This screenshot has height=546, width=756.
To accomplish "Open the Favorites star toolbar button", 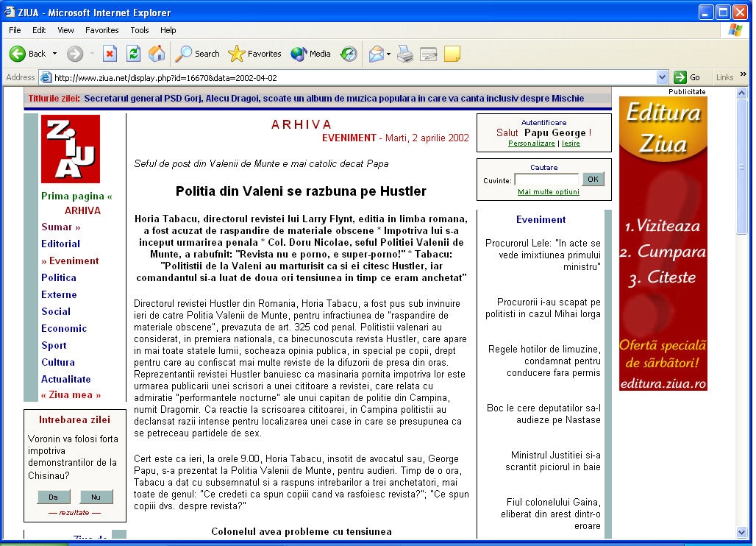I will (x=254, y=54).
